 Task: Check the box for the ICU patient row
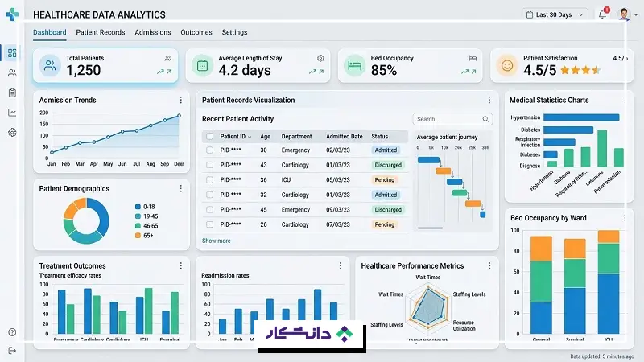209,179
